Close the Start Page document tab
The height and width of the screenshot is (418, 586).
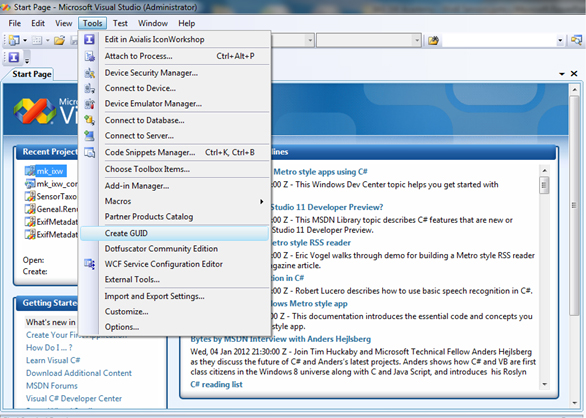click(x=574, y=74)
